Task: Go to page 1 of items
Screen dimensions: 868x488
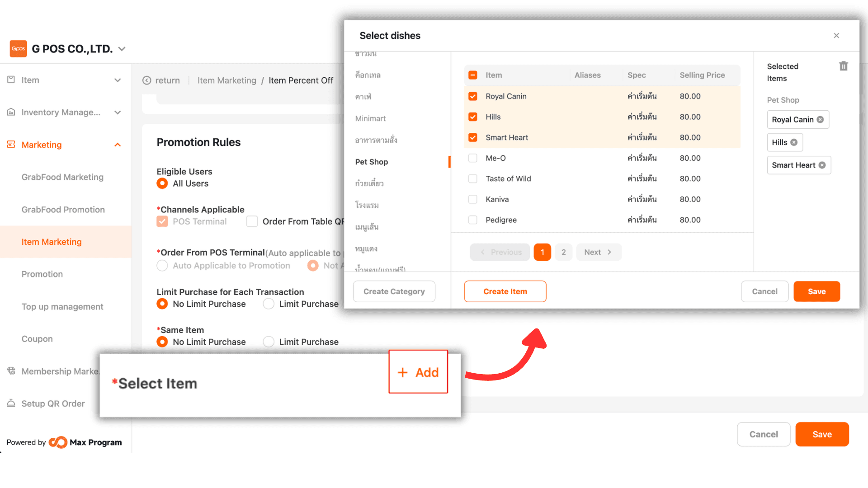Action: click(x=542, y=252)
